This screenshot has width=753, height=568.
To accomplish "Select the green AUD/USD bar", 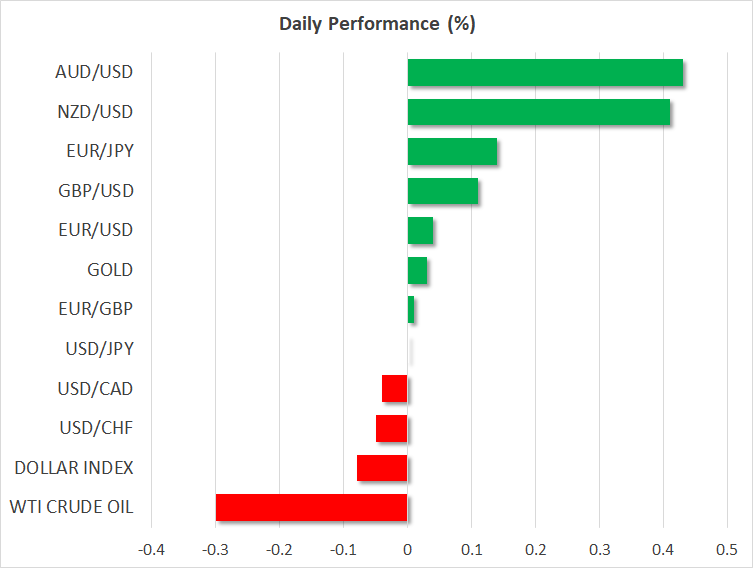I will pos(545,73).
